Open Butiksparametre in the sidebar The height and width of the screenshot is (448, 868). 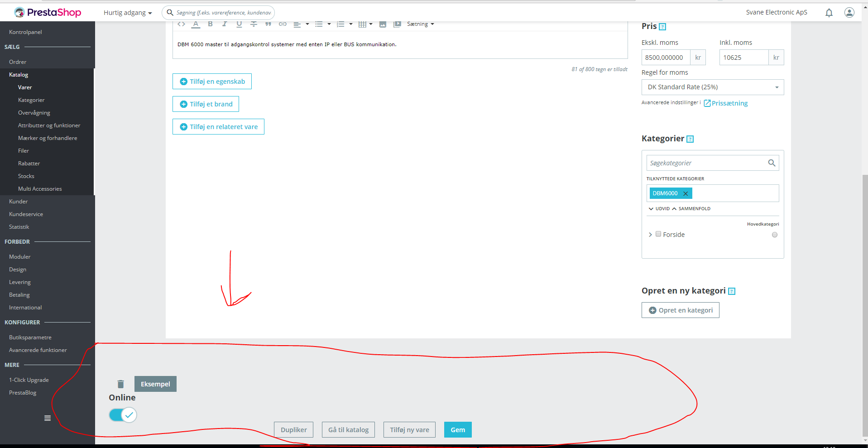(30, 337)
